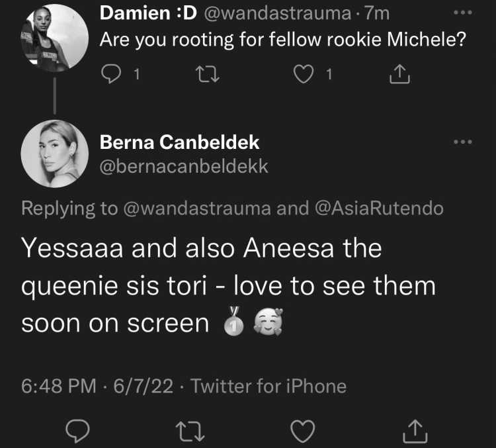Open the @wandastrauma handle in the tweet header
496x448 pixels.
[x=277, y=14]
